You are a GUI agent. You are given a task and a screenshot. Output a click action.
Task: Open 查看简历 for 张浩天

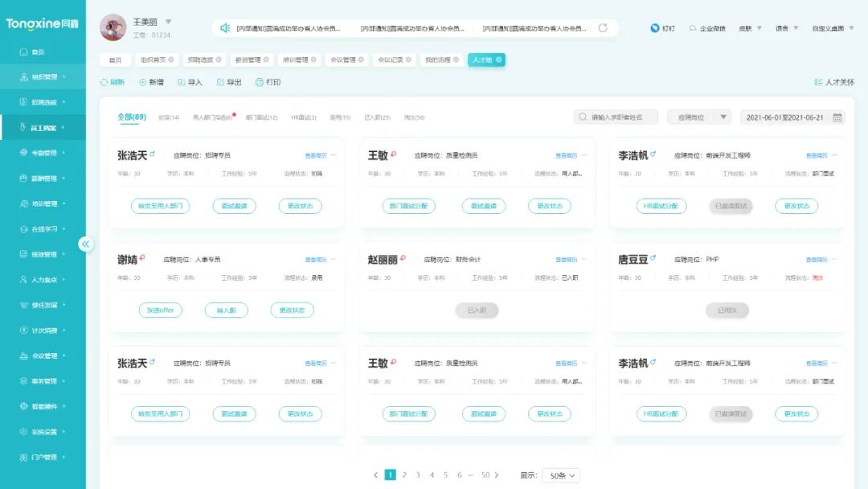314,154
